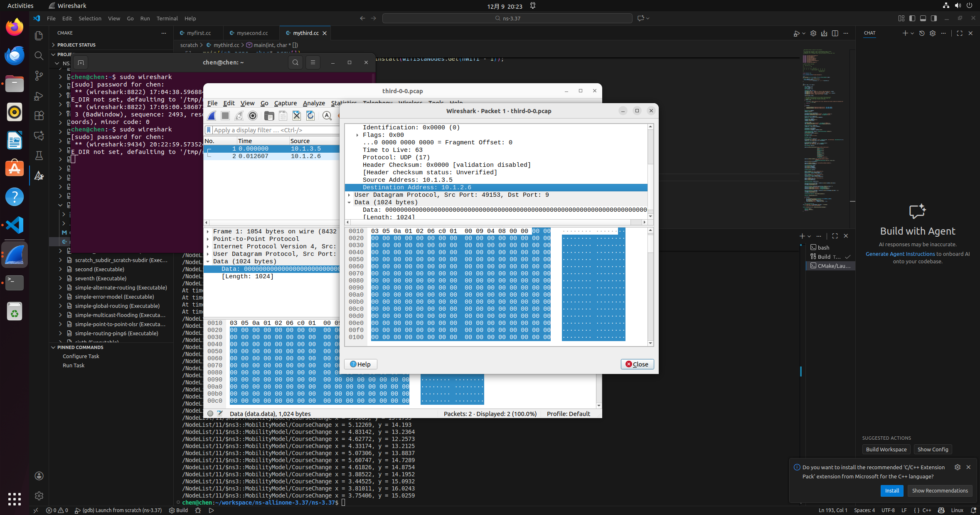Find a packet with the magnifier icon
Viewport: 980px width, 515px height.
327,116
